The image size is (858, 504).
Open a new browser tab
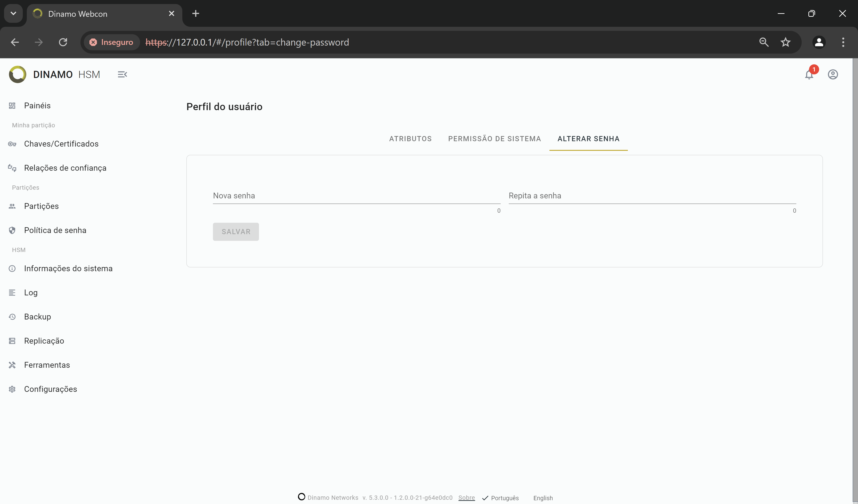(196, 14)
